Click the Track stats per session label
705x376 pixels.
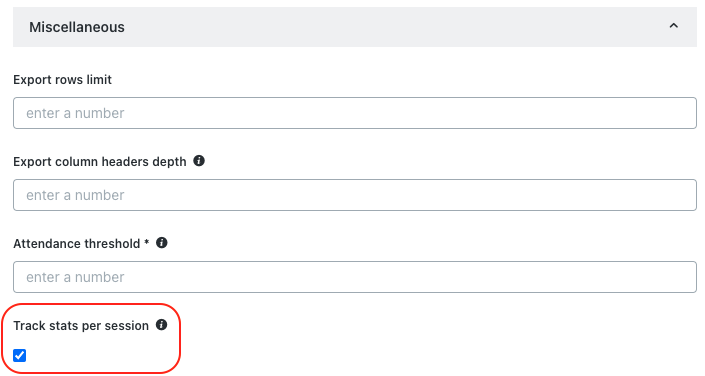pyautogui.click(x=81, y=326)
